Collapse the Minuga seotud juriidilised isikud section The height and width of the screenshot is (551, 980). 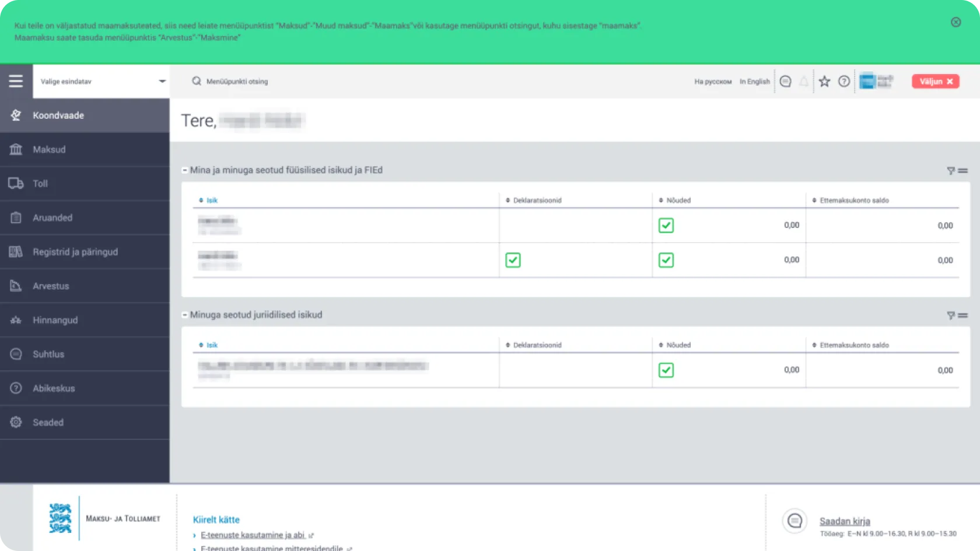[185, 315]
